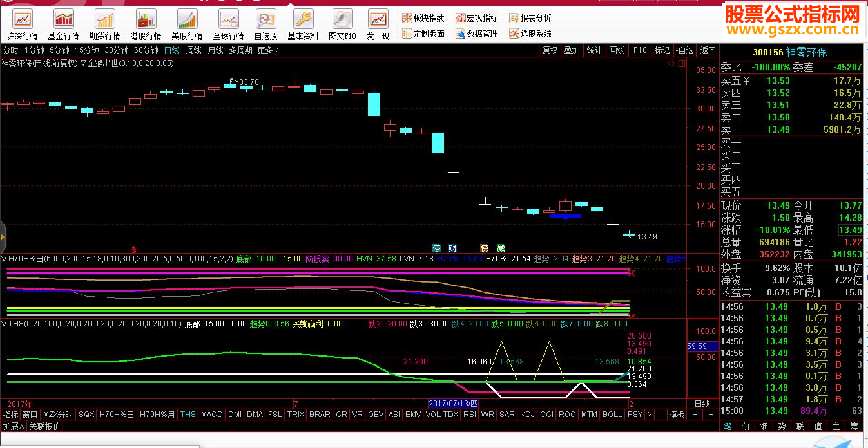
Task: Click the 画线 drawing button
Action: click(x=617, y=50)
